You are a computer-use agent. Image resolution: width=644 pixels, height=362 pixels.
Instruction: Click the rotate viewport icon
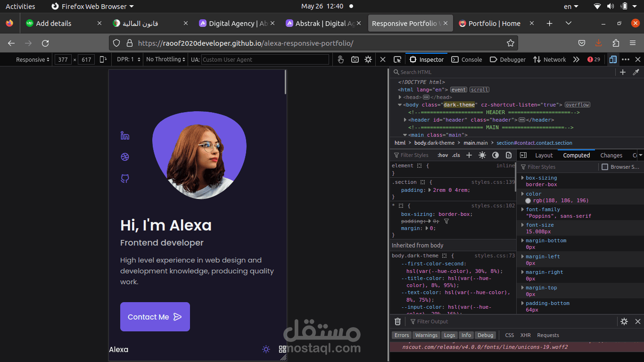pyautogui.click(x=103, y=59)
